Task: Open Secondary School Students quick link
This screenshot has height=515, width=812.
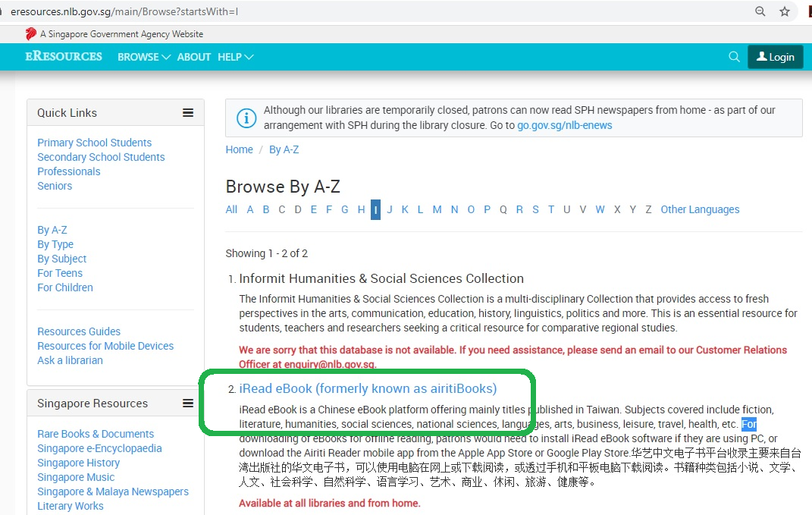Action: (101, 157)
